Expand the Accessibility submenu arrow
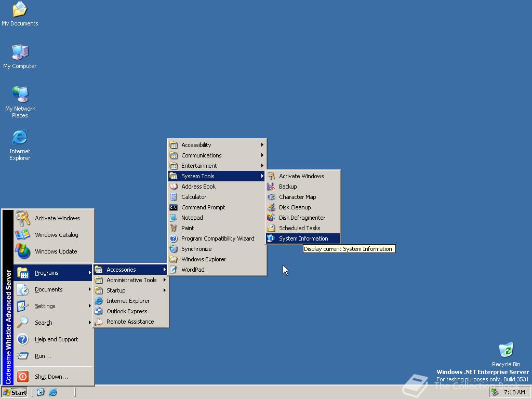This screenshot has width=532, height=399. (262, 145)
